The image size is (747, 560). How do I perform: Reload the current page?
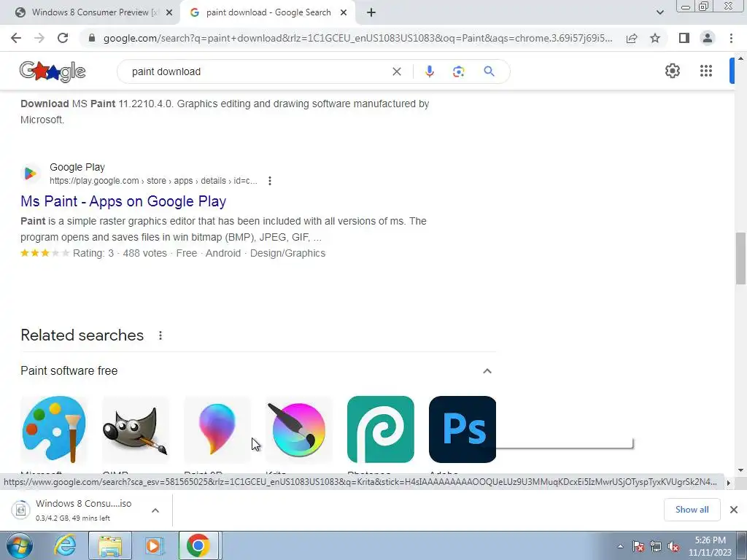pyautogui.click(x=63, y=38)
